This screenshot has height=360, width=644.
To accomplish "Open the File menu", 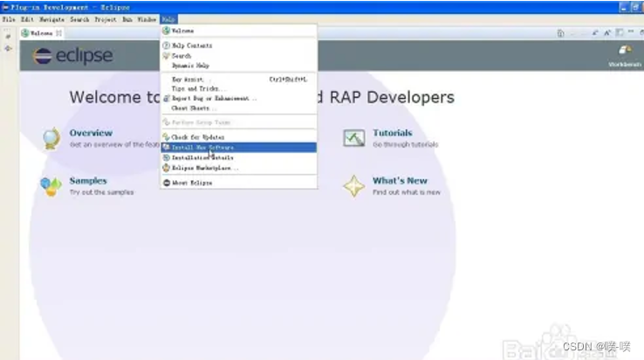I will click(x=9, y=19).
